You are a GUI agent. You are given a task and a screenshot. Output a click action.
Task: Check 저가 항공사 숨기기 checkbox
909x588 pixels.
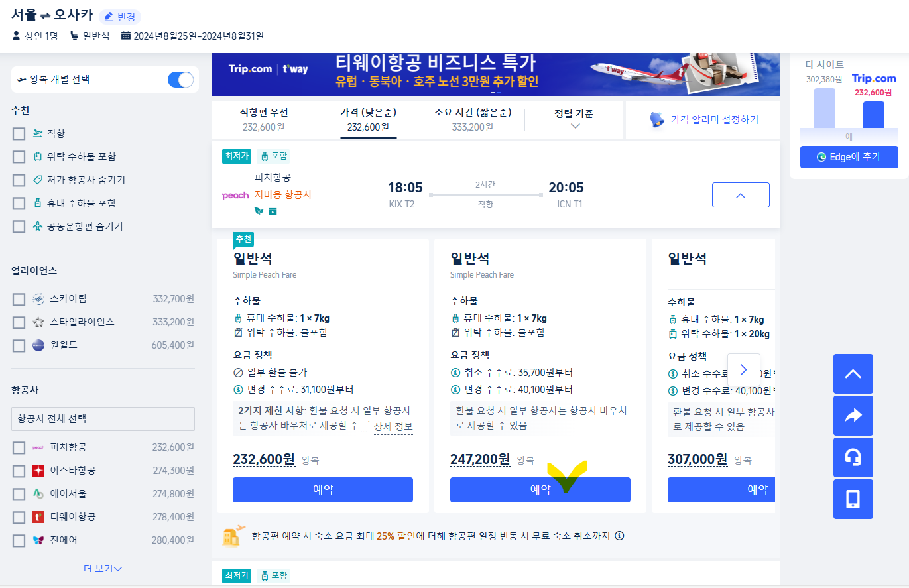pos(19,180)
